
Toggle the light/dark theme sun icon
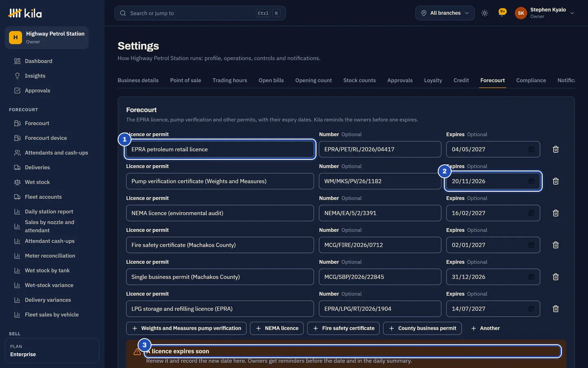[485, 13]
